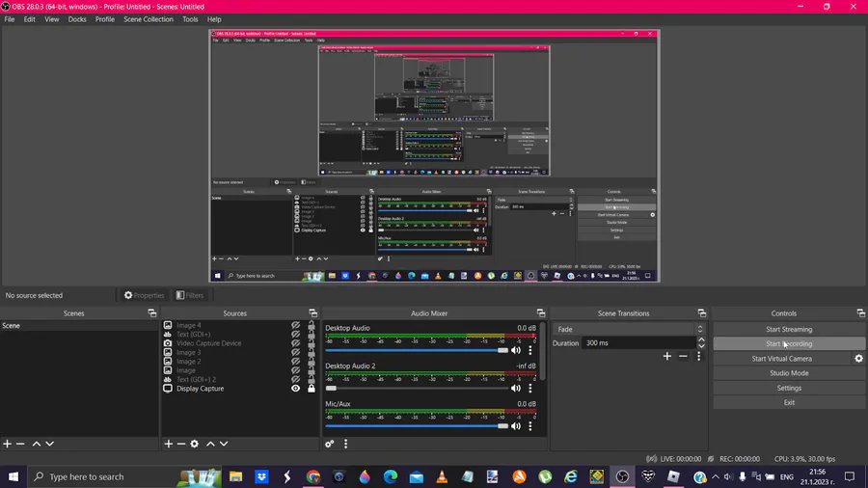Move scene down in Scenes panel
This screenshot has width=868, height=488.
(50, 444)
